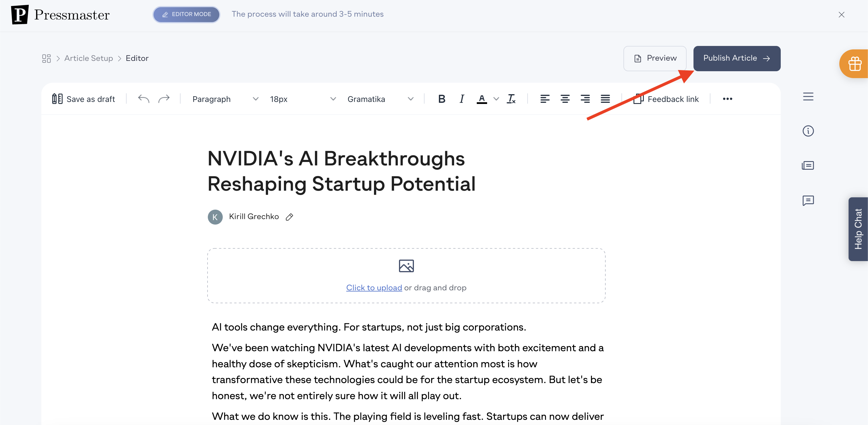Click the article title heading
This screenshot has height=425, width=868.
(341, 171)
